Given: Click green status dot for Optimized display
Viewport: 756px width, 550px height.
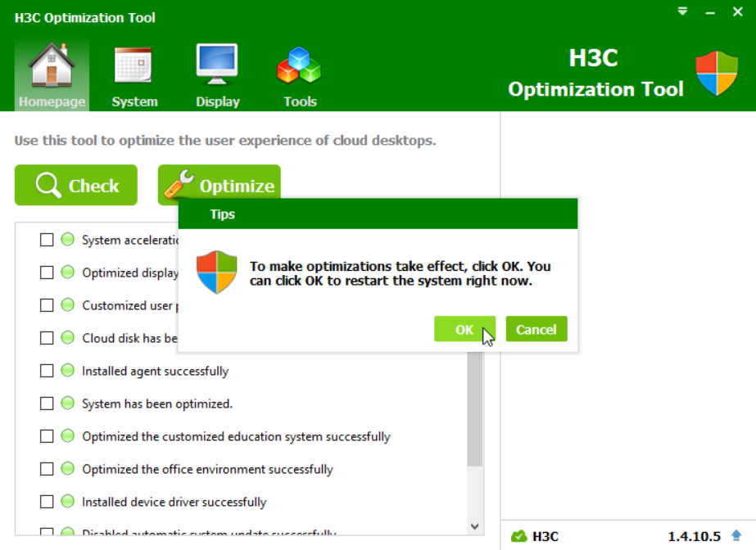Looking at the screenshot, I should 67,272.
